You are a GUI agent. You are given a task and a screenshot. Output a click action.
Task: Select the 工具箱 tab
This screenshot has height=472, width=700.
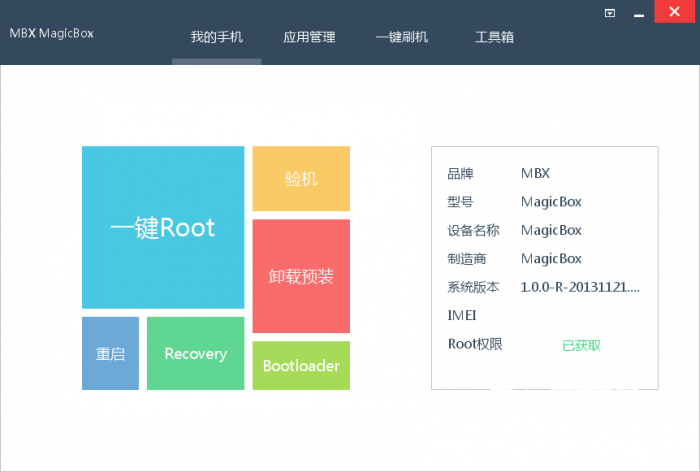coord(494,37)
